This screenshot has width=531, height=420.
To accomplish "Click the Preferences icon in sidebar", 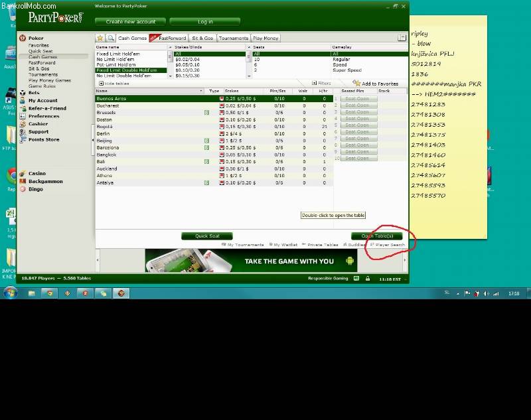I will point(23,116).
